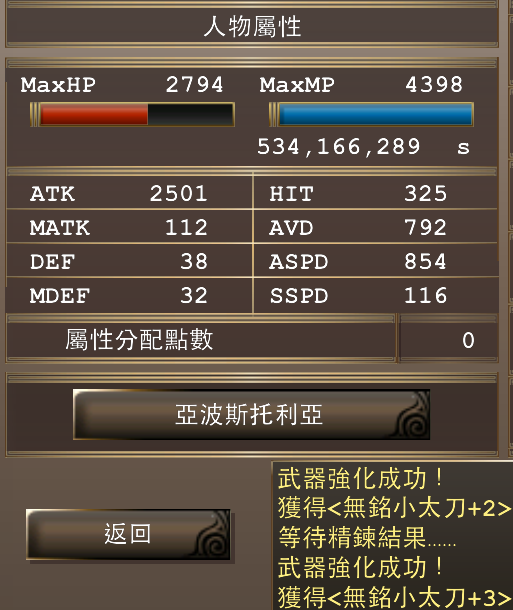Select the SSPD 116 stat row
The image size is (513, 610).
[376, 295]
